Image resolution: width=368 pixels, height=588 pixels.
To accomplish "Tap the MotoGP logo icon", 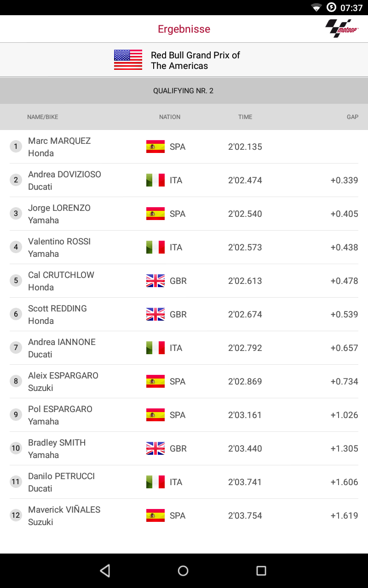I will [342, 28].
